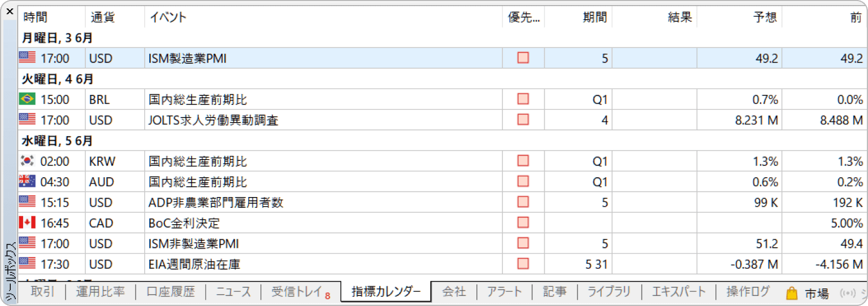The width and height of the screenshot is (868, 306).
Task: Click the Canada flag beside BoC金利決定
Action: tap(27, 223)
